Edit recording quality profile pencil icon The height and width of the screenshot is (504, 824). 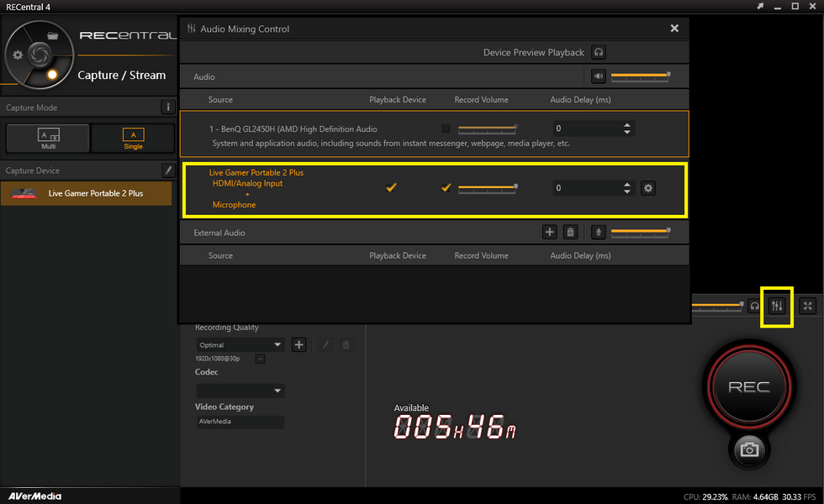point(325,344)
